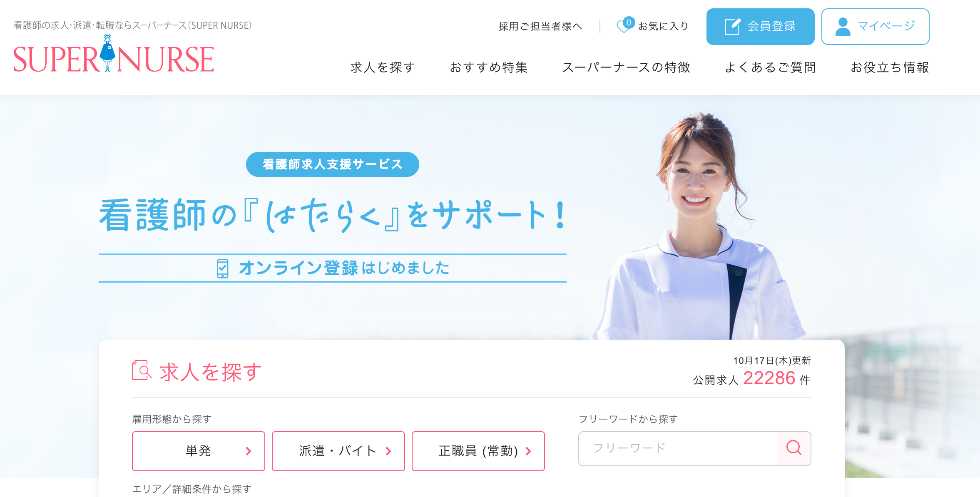Open the おすすめ特集 menu item
This screenshot has width=980, height=497.
(x=489, y=67)
